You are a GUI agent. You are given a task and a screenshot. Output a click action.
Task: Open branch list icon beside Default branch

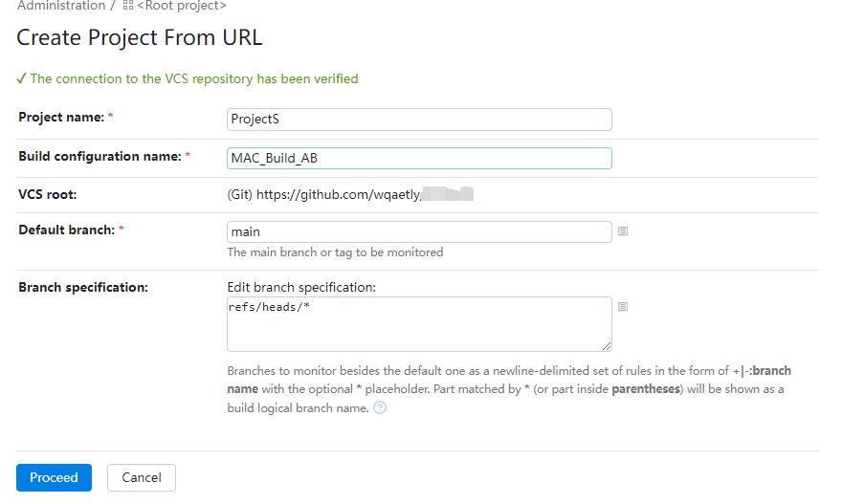tap(623, 231)
